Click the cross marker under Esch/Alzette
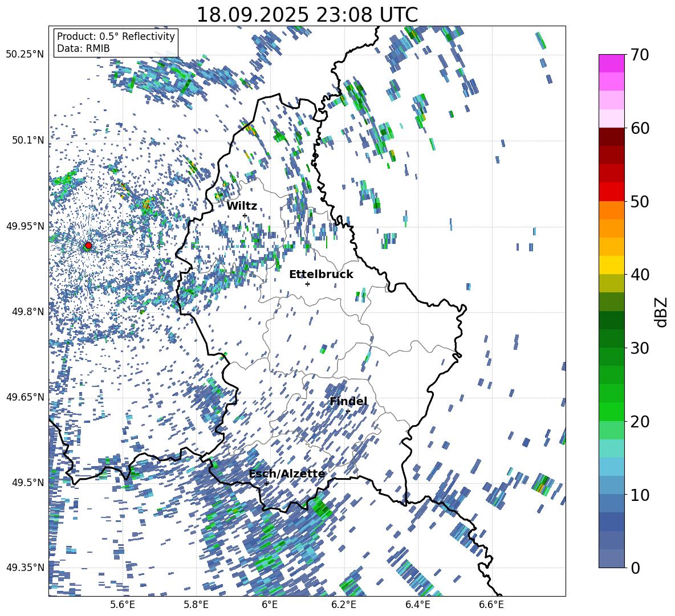 coord(266,483)
